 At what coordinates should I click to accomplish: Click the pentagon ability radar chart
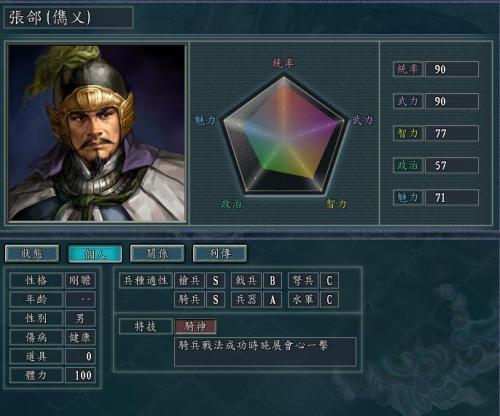tap(284, 135)
